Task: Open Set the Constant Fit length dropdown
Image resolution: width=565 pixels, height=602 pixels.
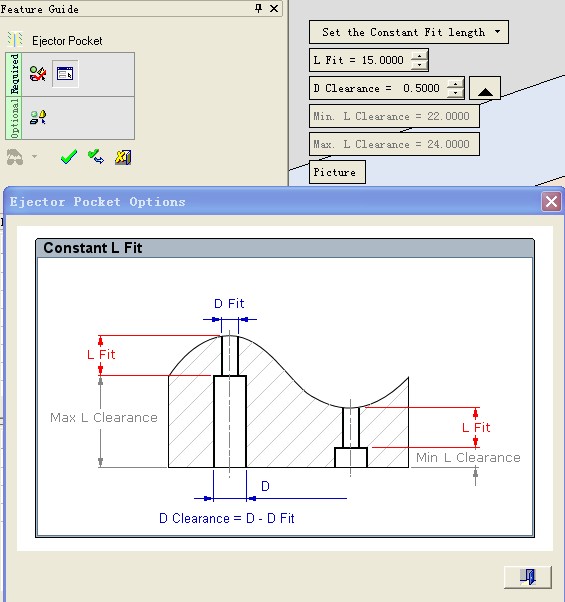Action: click(x=497, y=31)
